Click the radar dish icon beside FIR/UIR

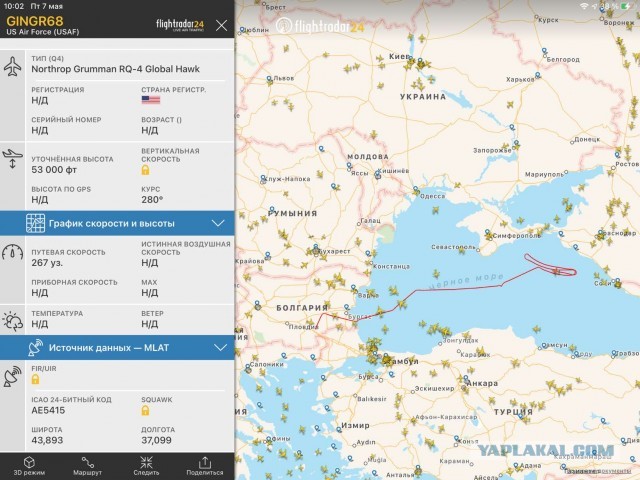click(12, 376)
